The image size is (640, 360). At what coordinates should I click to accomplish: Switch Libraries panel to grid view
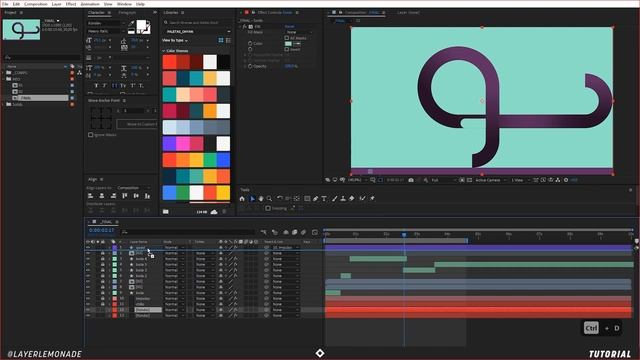point(221,40)
